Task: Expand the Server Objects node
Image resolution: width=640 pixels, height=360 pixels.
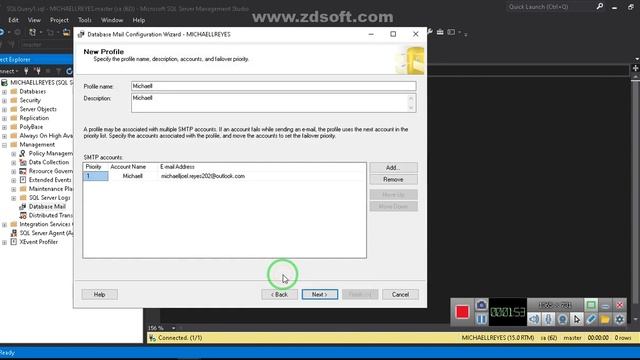Action: tap(4, 109)
